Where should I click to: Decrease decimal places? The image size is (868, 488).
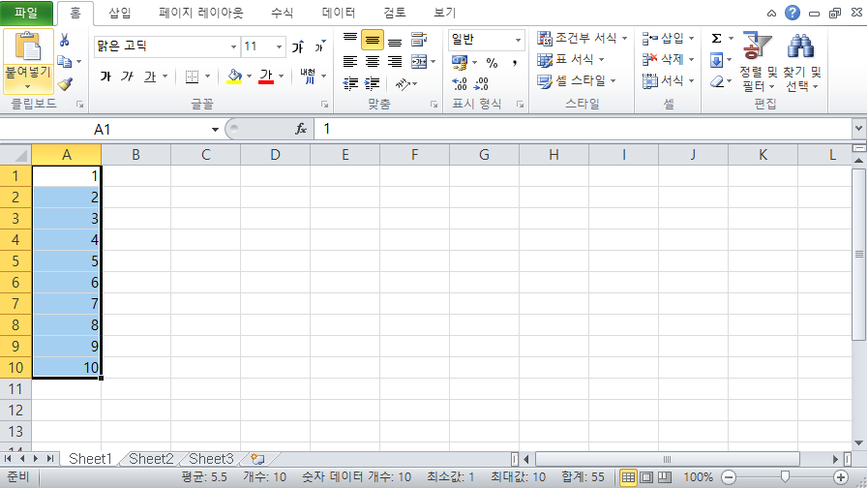pos(482,83)
